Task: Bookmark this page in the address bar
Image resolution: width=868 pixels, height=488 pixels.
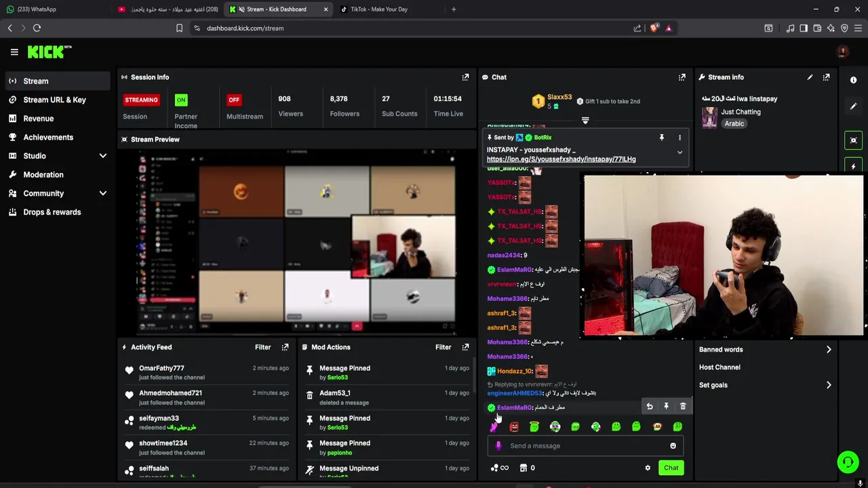Action: click(179, 28)
